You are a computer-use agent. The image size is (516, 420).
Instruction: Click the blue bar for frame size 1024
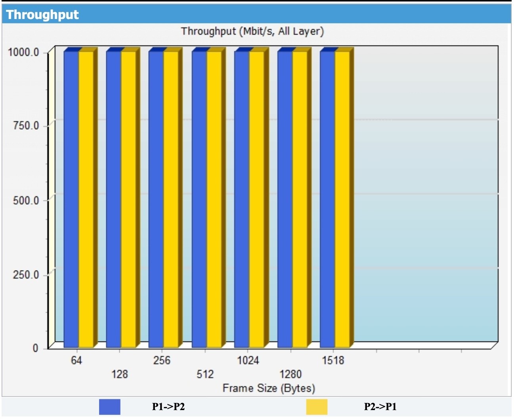[242, 199]
